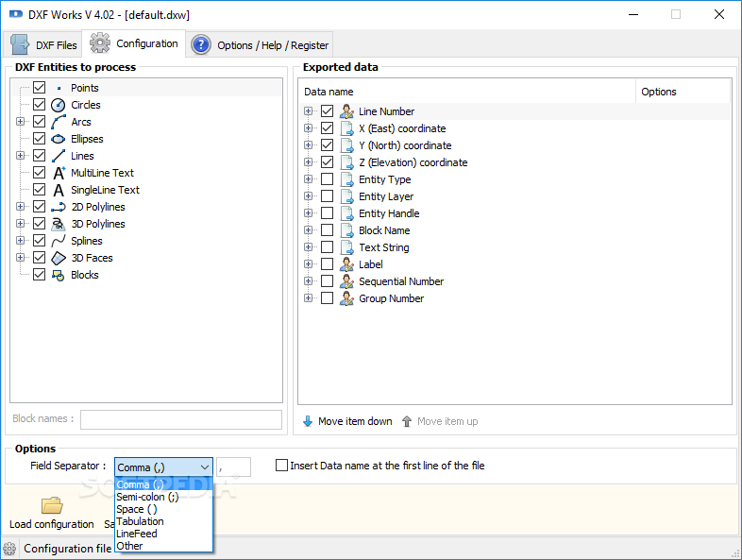Uncheck the Blocks checkbox
The width and height of the screenshot is (742, 560).
(40, 275)
